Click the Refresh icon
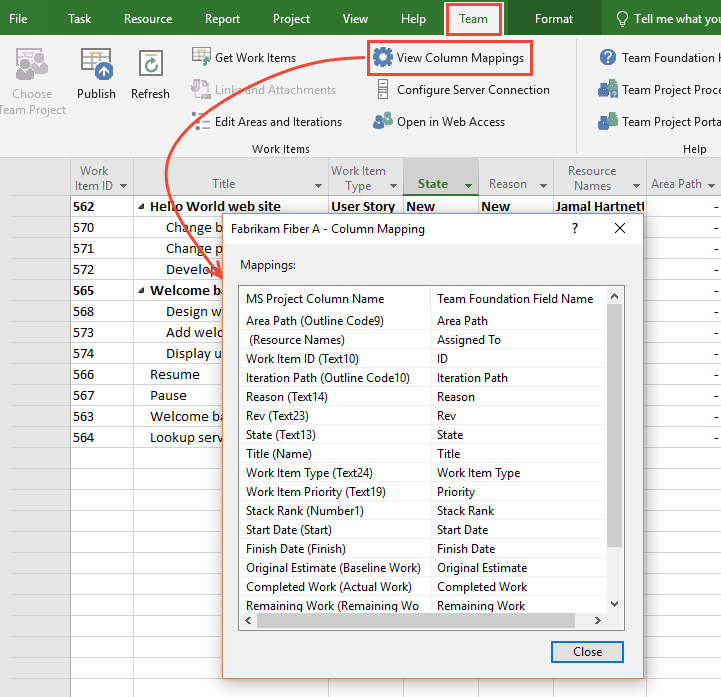Image resolution: width=721 pixels, height=697 pixels. [151, 64]
